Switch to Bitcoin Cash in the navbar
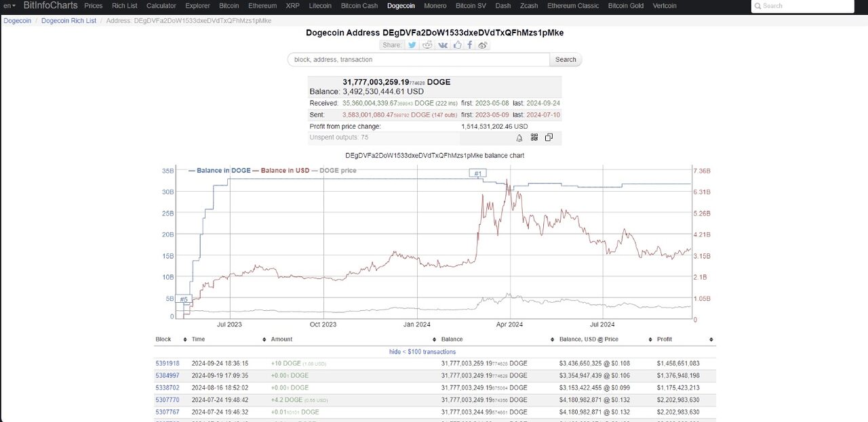 pos(359,6)
